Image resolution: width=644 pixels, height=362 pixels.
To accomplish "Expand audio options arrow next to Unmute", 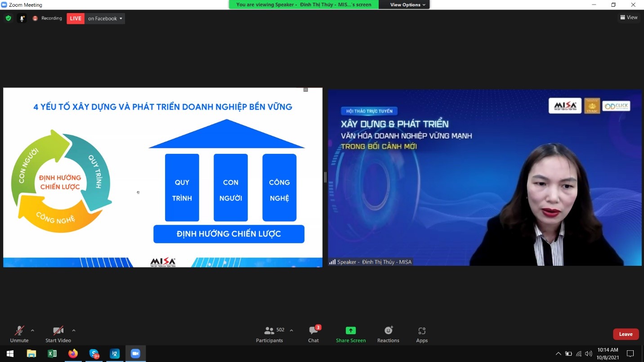I will point(32,331).
